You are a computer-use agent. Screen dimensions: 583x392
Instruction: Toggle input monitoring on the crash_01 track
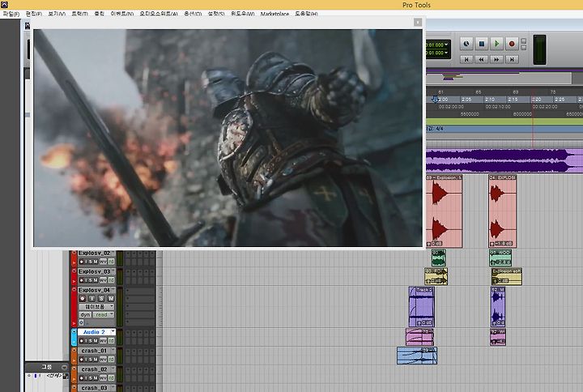click(87, 360)
